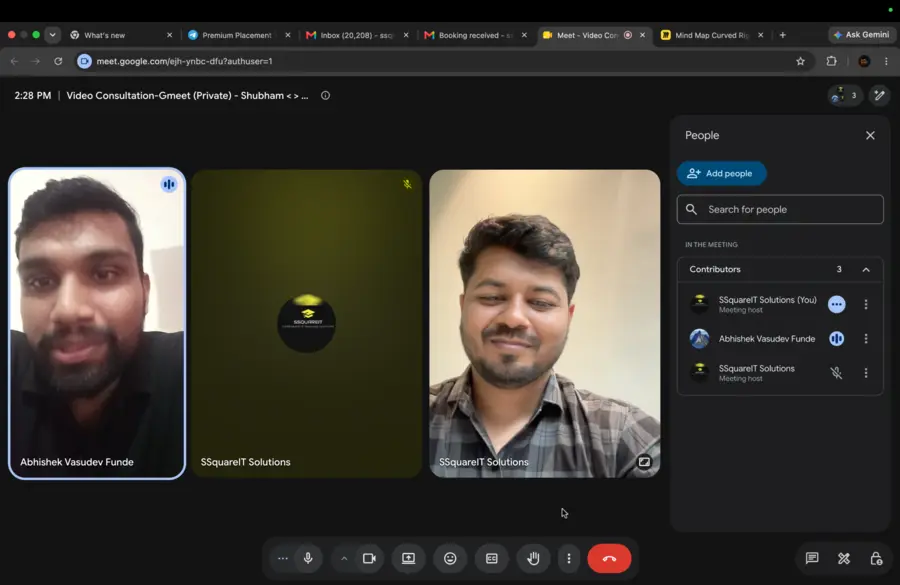Open the emoji reactions button
Viewport: 900px width, 585px height.
pyautogui.click(x=450, y=558)
